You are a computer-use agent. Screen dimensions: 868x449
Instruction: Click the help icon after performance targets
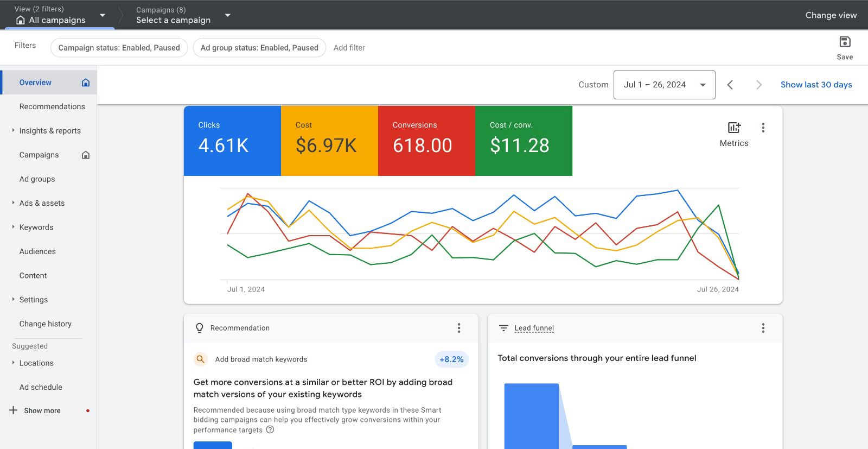270,430
